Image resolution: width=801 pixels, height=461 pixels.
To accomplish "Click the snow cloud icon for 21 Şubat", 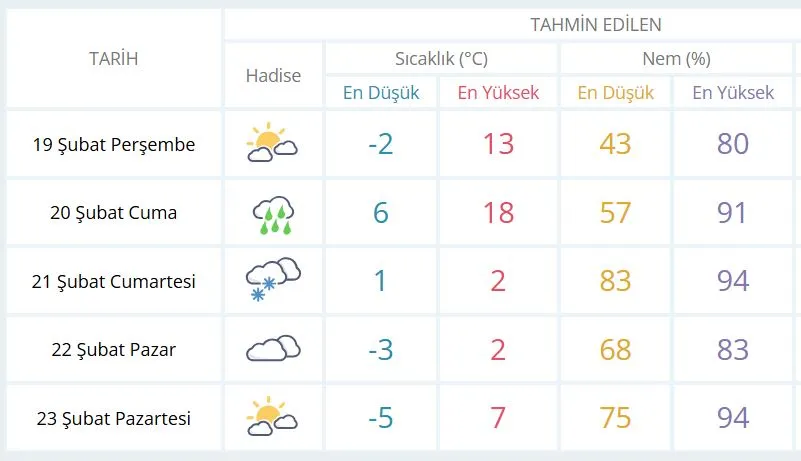I will (273, 280).
